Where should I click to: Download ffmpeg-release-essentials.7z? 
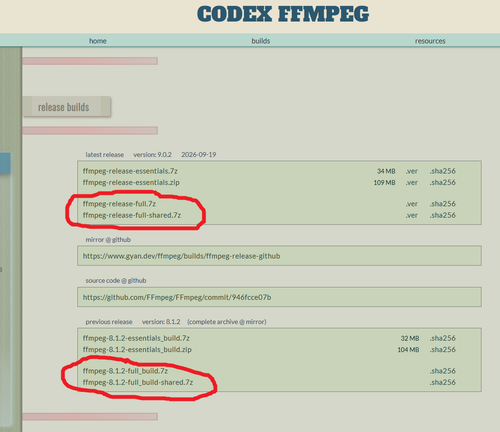[130, 171]
